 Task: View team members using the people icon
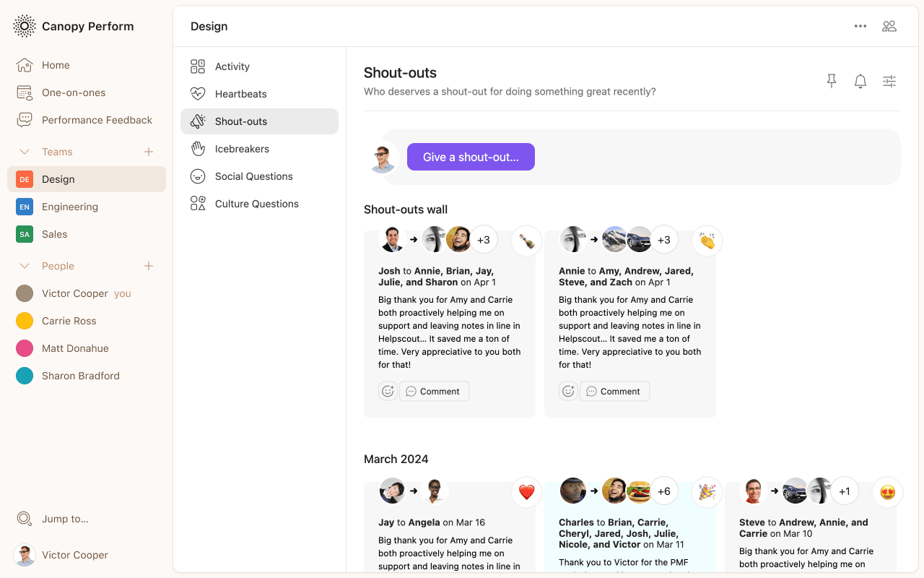[889, 26]
